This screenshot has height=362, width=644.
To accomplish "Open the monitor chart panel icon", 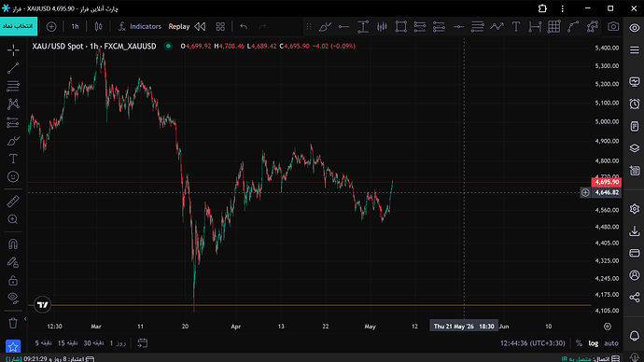I will point(635,82).
